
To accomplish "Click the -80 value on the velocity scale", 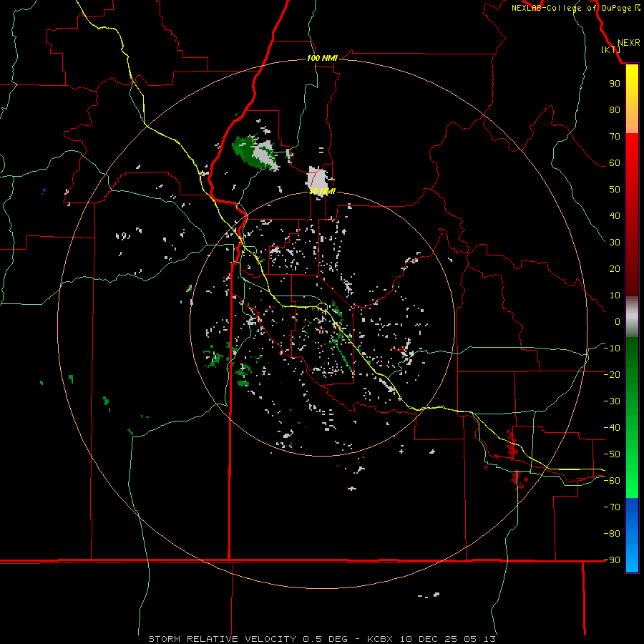I will tap(612, 534).
